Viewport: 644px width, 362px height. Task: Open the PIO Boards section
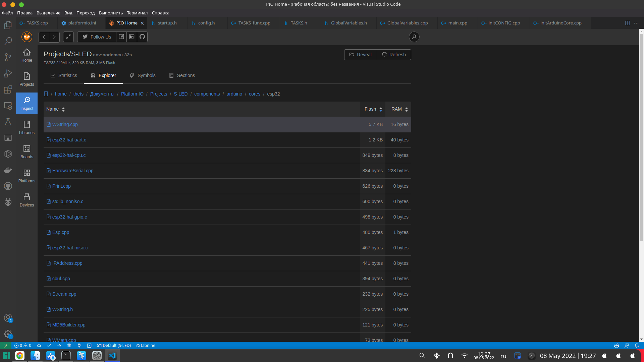point(27,152)
